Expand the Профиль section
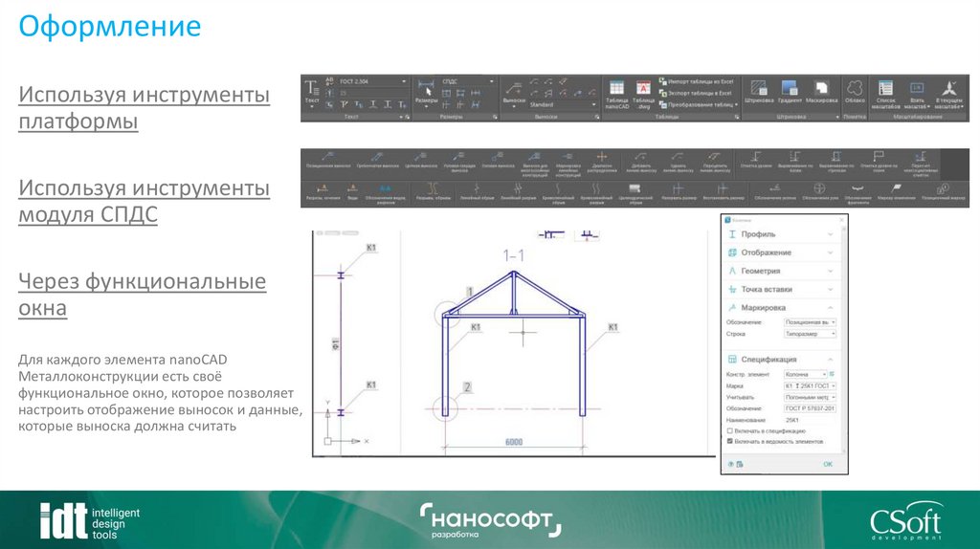Image resolution: width=980 pixels, height=549 pixels. click(781, 234)
